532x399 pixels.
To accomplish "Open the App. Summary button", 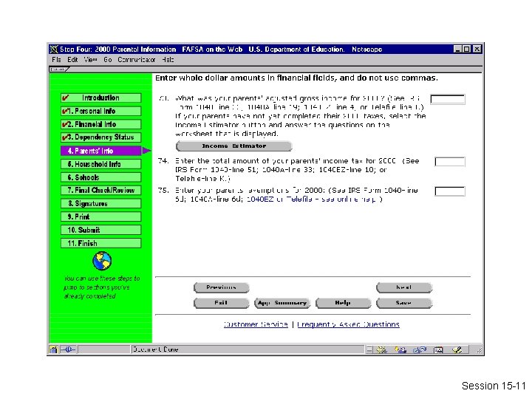I will 282,303.
